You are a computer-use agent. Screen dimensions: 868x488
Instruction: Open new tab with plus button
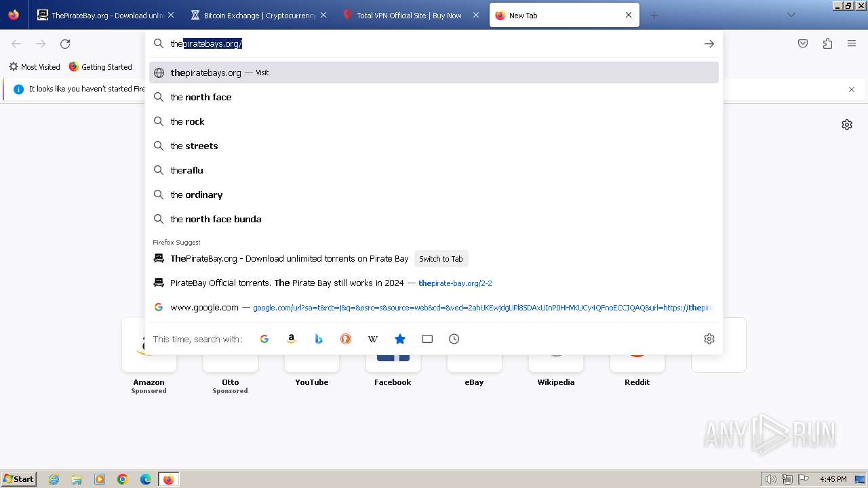click(654, 15)
